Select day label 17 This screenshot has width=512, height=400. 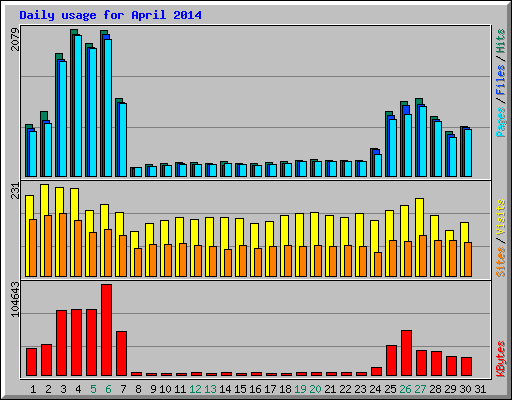click(x=270, y=389)
